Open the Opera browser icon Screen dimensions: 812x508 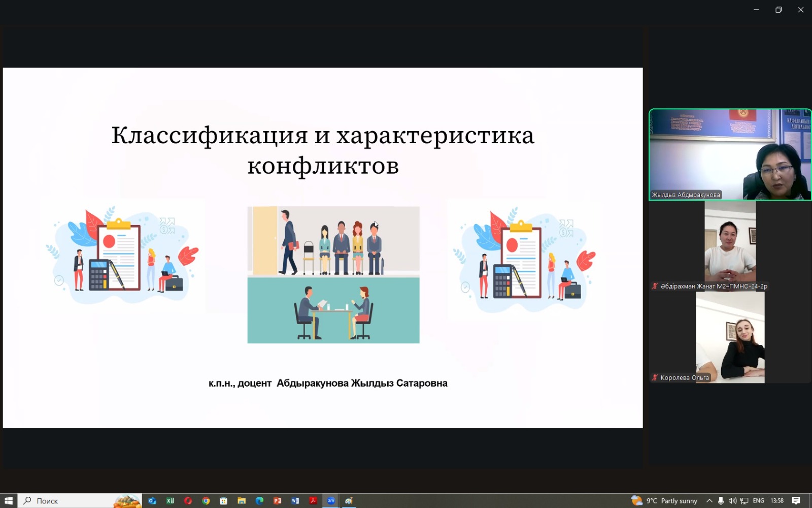[x=188, y=501]
